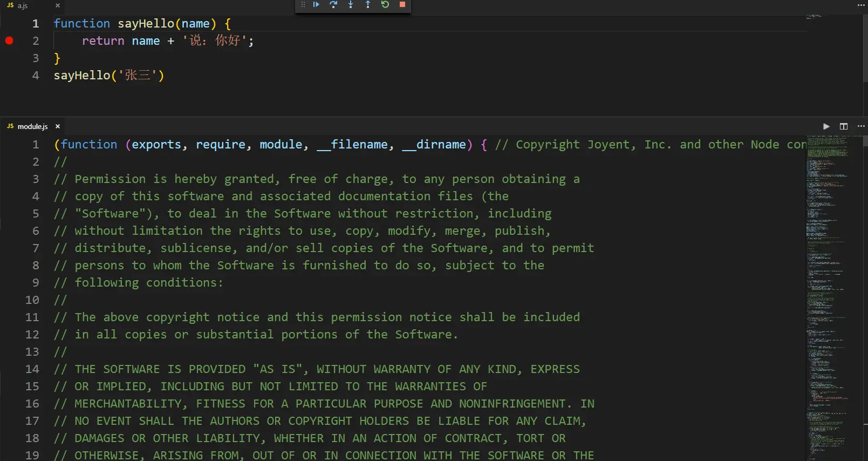This screenshot has height=461, width=868.
Task: Click the 'sayHello' function name on line 1
Action: (x=146, y=24)
